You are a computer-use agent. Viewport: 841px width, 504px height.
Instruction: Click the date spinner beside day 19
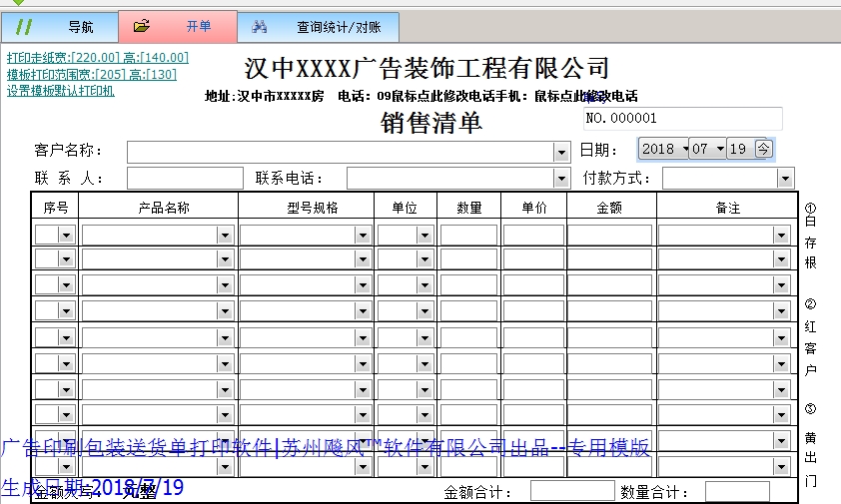[763, 150]
